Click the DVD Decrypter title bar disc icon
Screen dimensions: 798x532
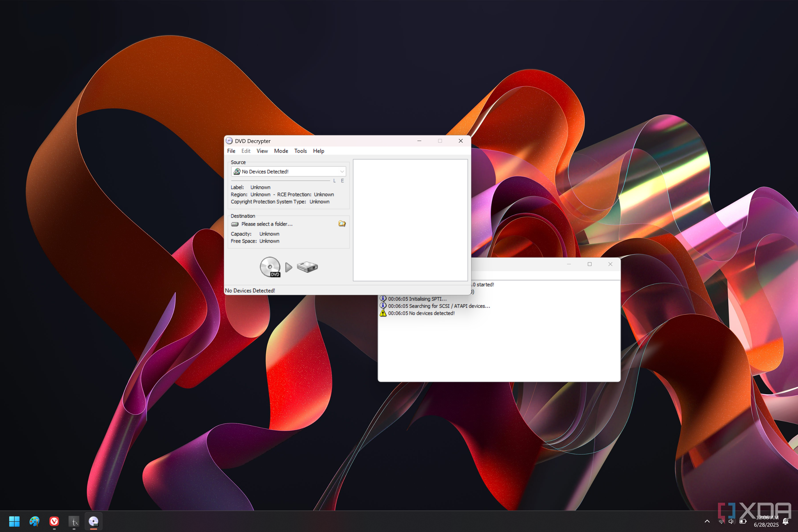229,141
